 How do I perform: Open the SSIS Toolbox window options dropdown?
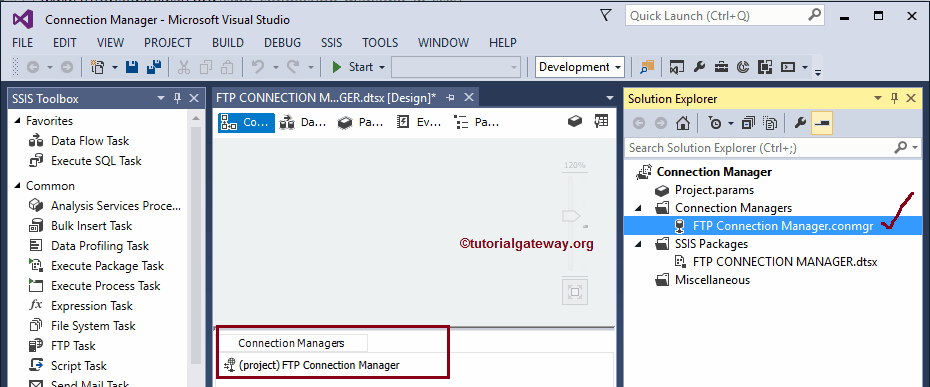pos(161,99)
